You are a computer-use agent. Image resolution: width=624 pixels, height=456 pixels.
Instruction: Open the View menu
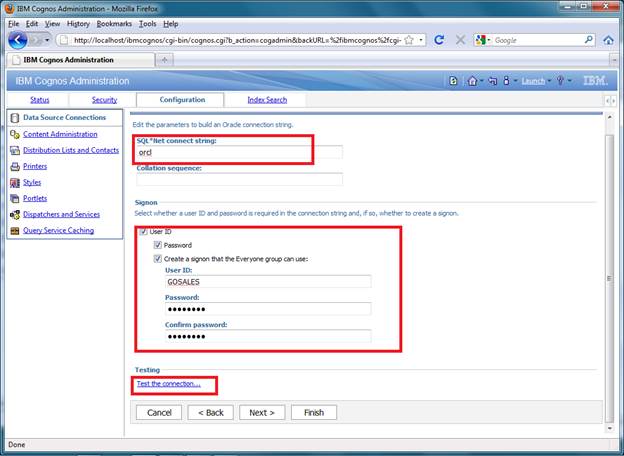point(52,24)
